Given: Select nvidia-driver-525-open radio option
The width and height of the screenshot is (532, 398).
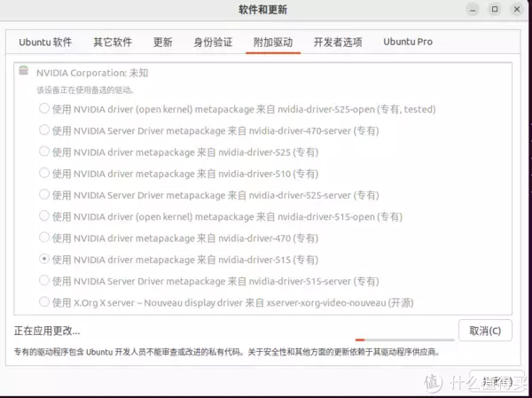Looking at the screenshot, I should 44,108.
